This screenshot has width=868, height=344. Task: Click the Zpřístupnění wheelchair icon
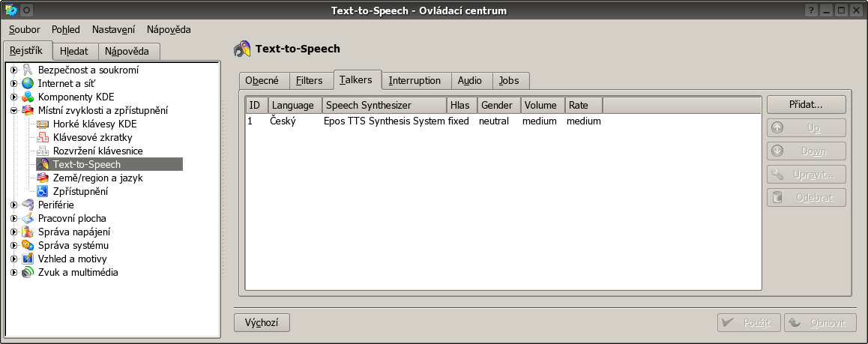click(43, 191)
